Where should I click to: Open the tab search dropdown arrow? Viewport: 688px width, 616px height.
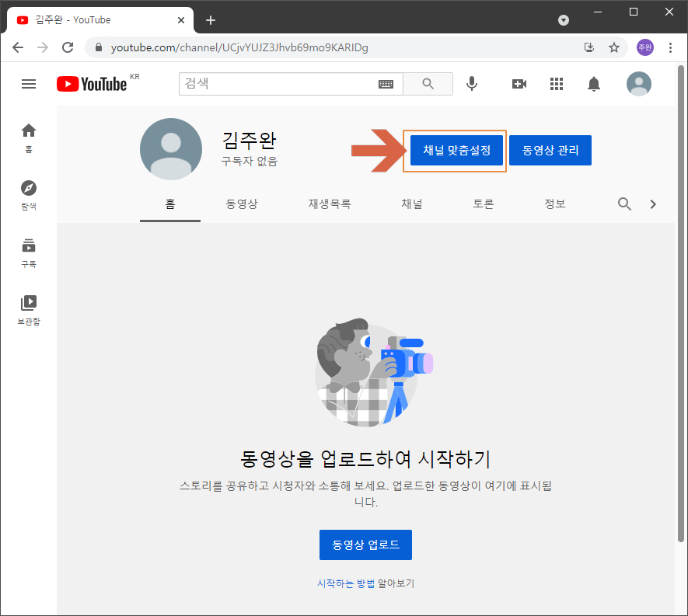tap(564, 20)
